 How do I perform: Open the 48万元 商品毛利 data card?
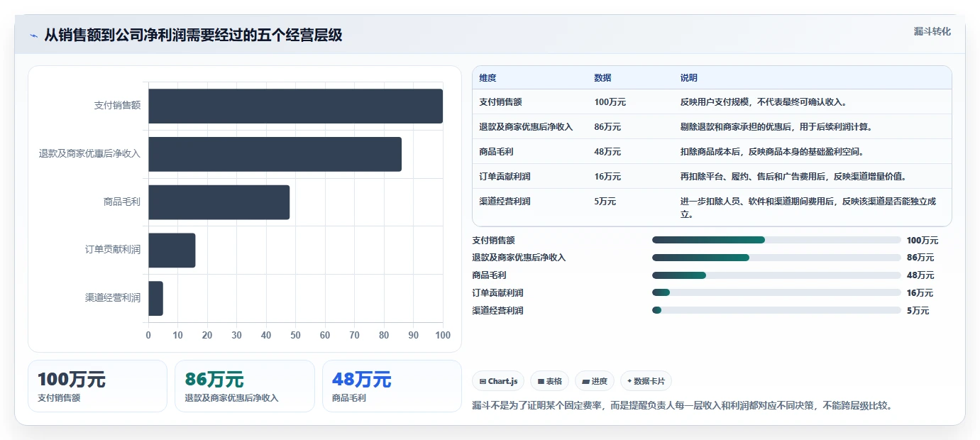392,386
